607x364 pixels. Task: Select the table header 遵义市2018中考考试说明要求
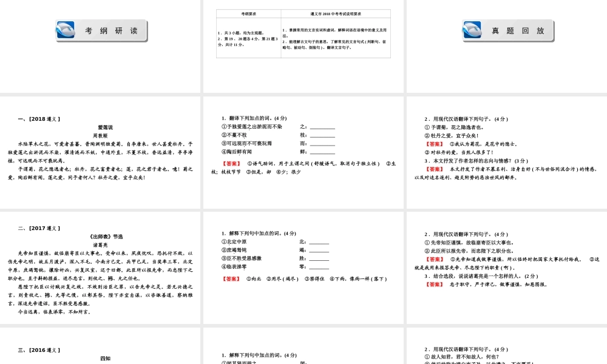point(336,14)
